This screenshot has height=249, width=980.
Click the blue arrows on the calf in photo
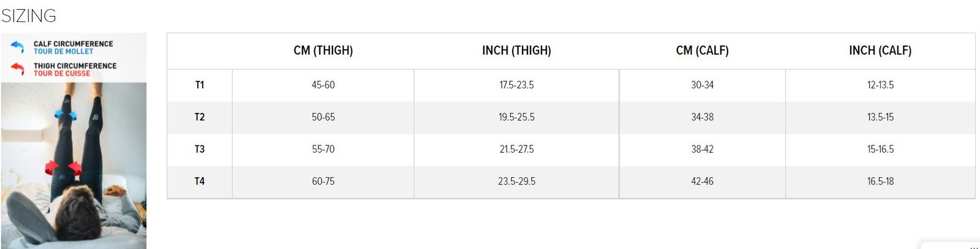[x=65, y=115]
